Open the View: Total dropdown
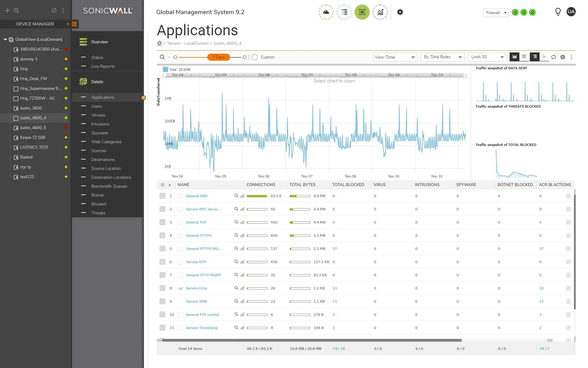Screen dimensions: 588x368 pos(395,57)
